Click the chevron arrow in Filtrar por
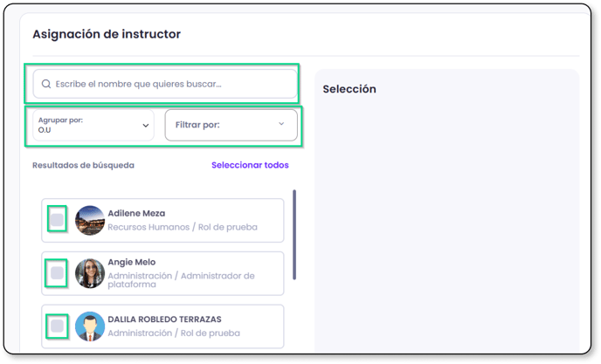This screenshot has height=364, width=601. pos(281,124)
